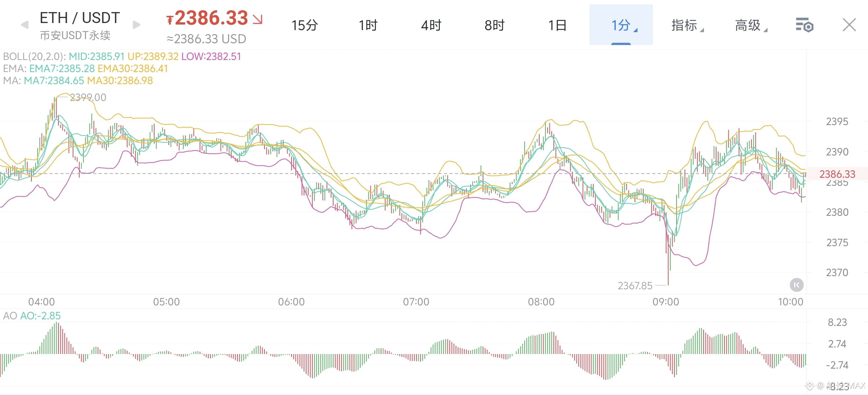Go to previous trading pair arrow
Screen dimensions: 868x395
click(x=25, y=25)
